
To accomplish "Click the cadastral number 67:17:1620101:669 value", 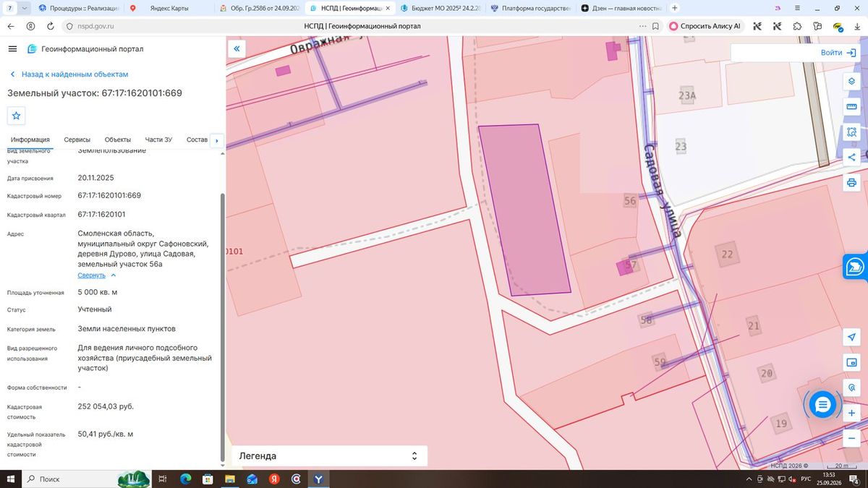I will pos(109,196).
